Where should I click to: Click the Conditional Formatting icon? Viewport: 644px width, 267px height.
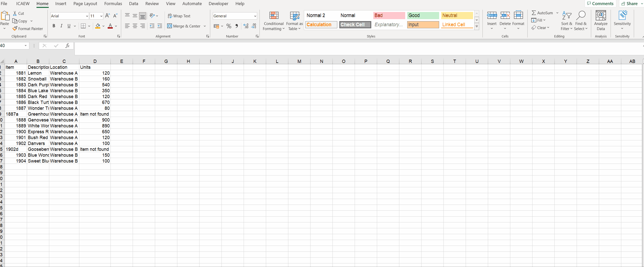274,16
